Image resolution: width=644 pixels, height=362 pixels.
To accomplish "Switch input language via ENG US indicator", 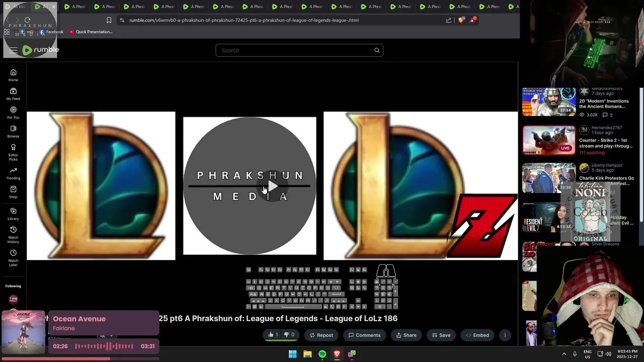I will [587, 354].
